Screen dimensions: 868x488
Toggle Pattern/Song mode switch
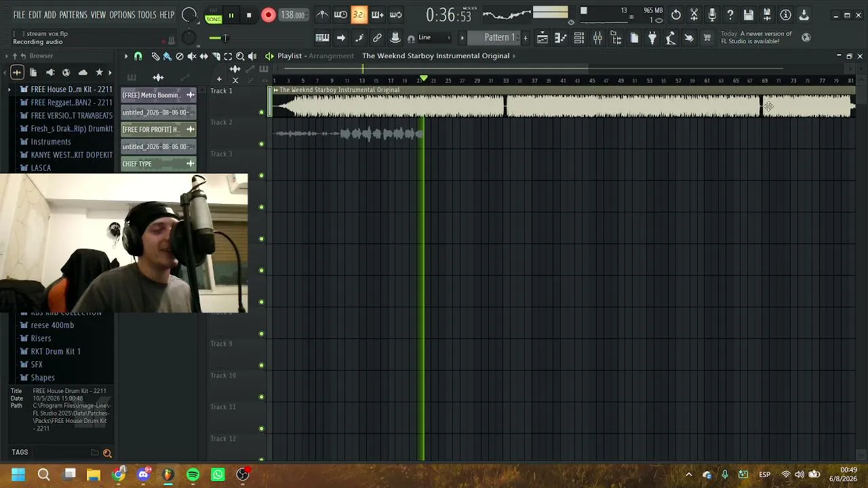pyautogui.click(x=214, y=16)
